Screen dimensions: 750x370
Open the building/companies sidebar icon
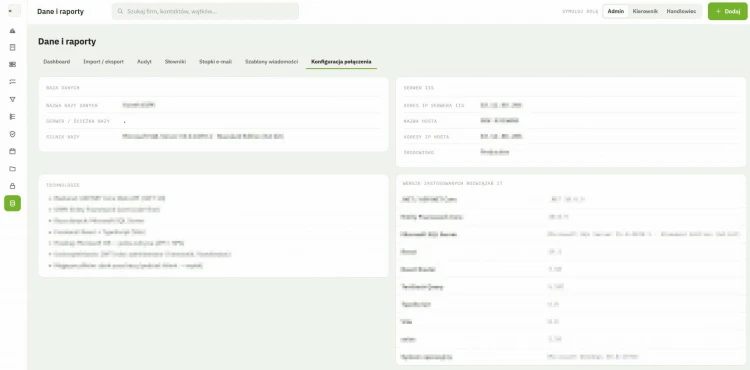coord(12,47)
